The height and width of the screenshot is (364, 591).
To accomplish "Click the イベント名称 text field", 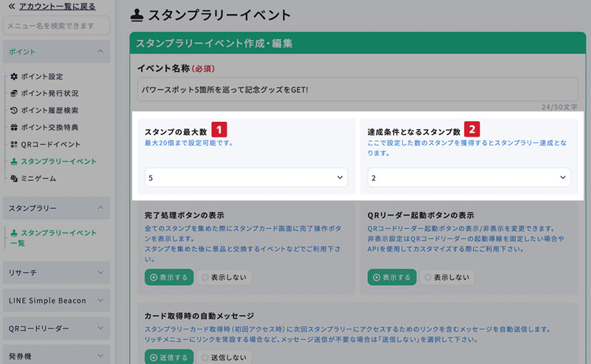I will pyautogui.click(x=358, y=89).
